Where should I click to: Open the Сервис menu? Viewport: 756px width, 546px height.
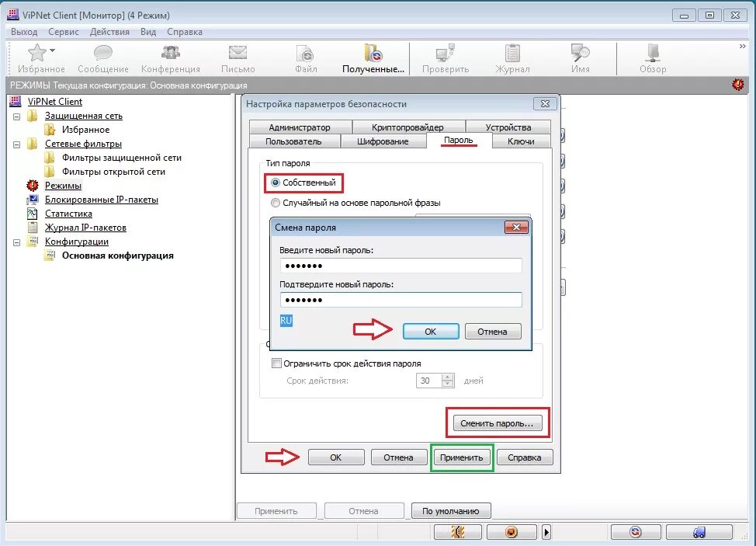(x=63, y=32)
